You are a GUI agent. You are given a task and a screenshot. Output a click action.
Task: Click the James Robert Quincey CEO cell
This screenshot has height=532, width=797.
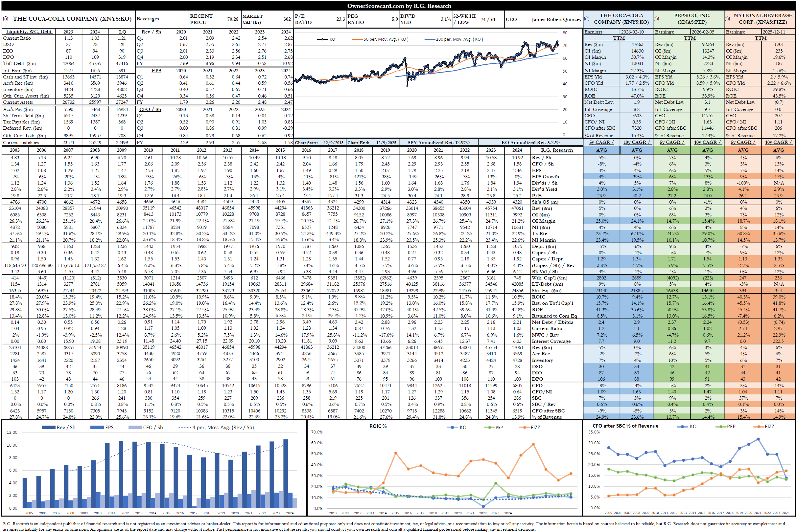tap(556, 19)
